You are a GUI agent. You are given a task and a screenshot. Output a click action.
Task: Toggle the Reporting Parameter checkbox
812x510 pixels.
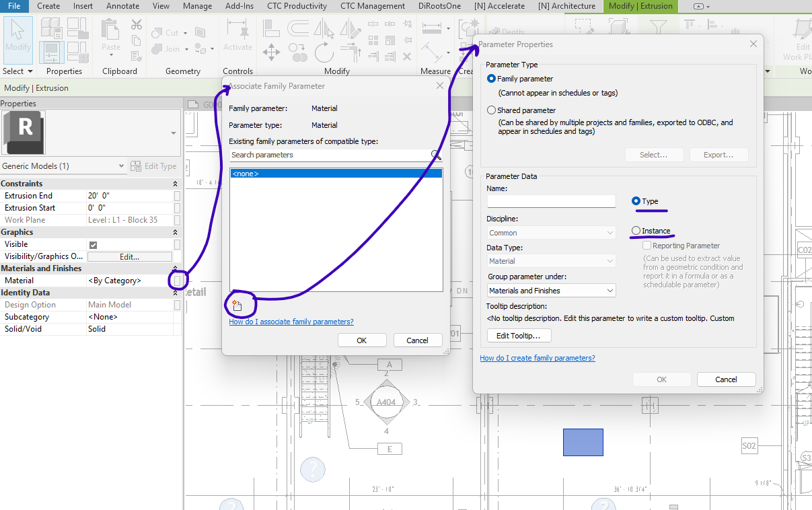point(647,246)
